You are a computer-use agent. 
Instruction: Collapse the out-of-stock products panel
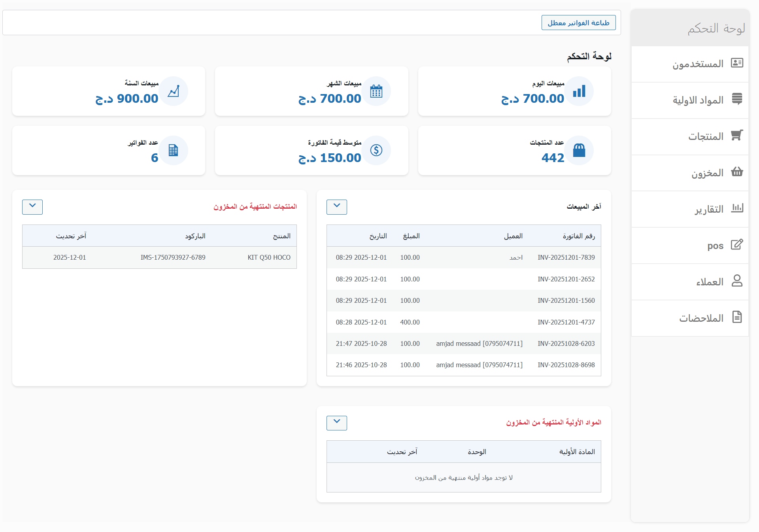pyautogui.click(x=32, y=207)
